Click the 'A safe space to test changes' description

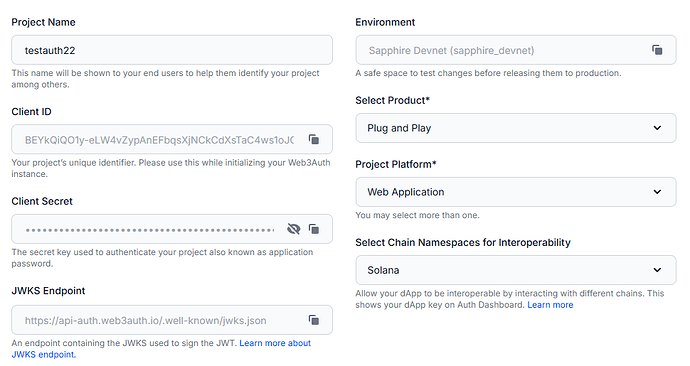coord(488,73)
